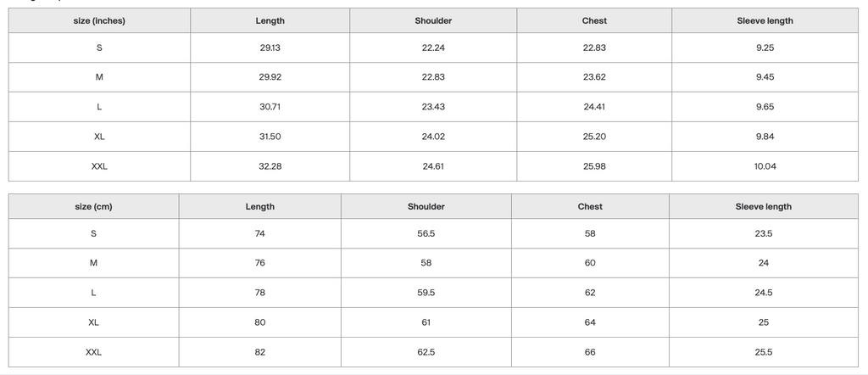Select the 76 length cell
868x375 pixels.
pyautogui.click(x=260, y=263)
